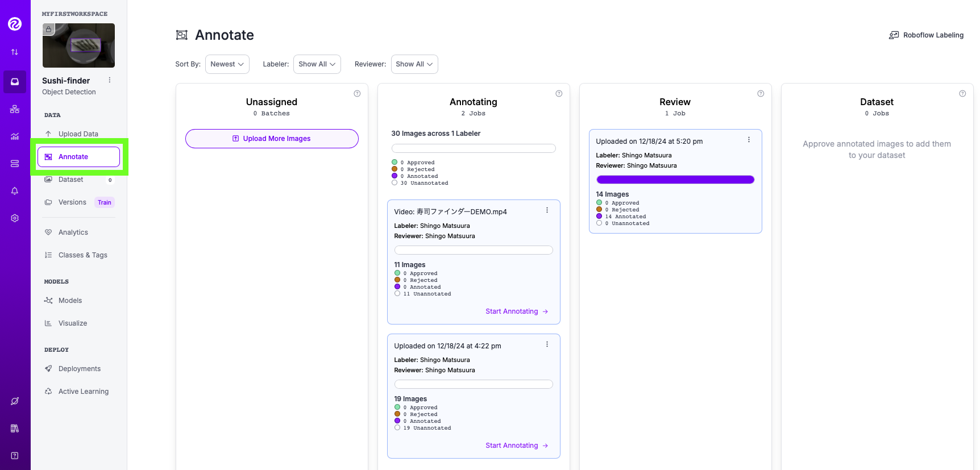Click the help icon in Review column
This screenshot has width=980, height=470.
761,94
